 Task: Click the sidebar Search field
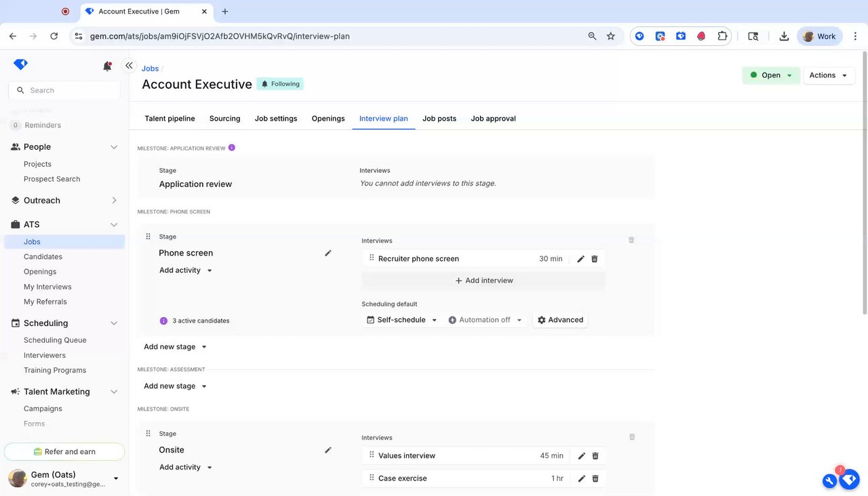click(64, 90)
